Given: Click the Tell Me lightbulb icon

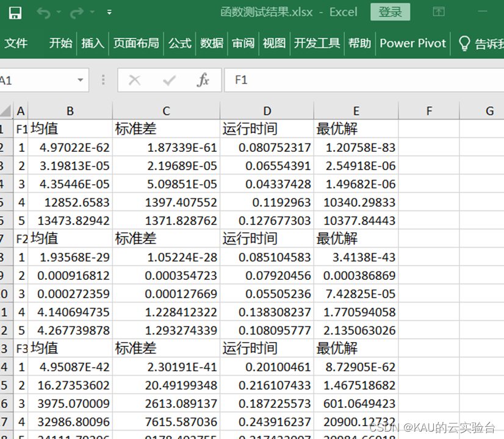Looking at the screenshot, I should [464, 44].
